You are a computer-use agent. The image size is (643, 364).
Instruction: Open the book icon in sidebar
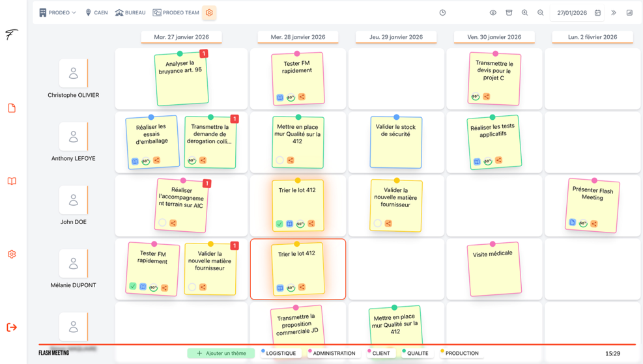click(12, 181)
